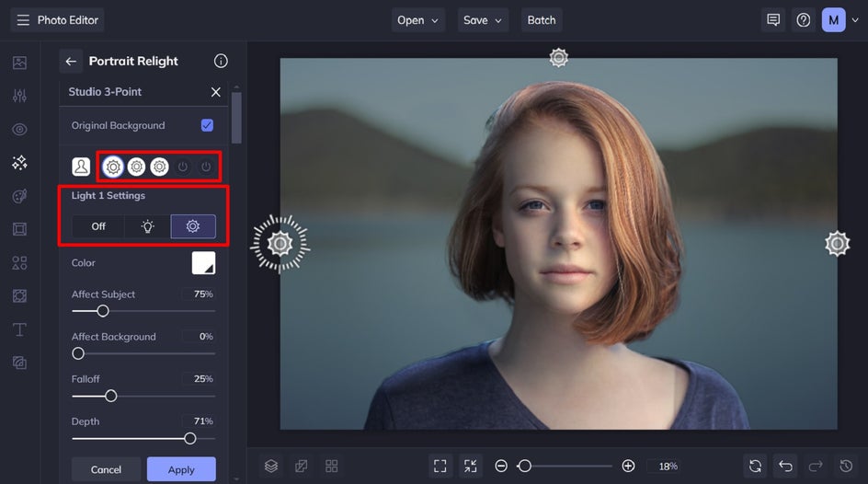Turn Light 1 to Off
The image size is (868, 484).
pyautogui.click(x=98, y=226)
